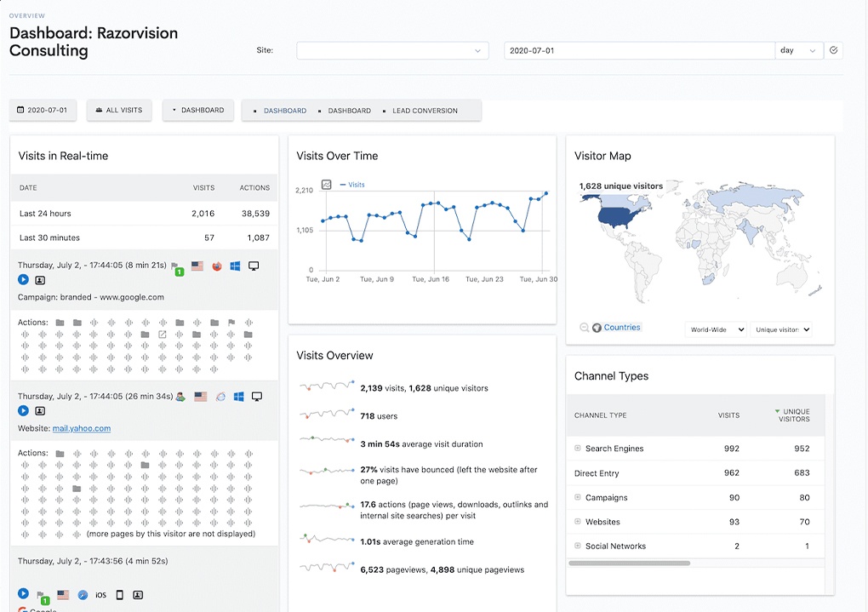
Task: Open the visitor profile icon for the mail.yahoo.com visit
Action: tap(40, 411)
